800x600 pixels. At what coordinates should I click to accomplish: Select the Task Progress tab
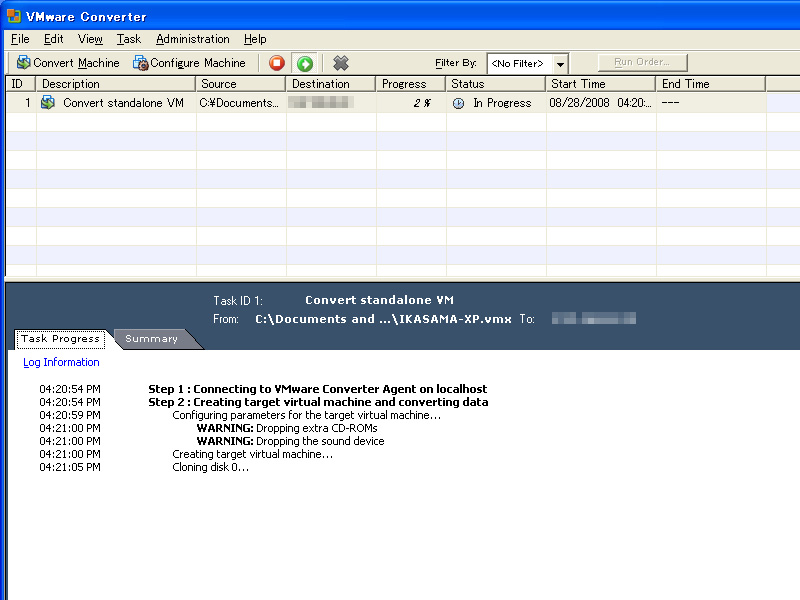tap(60, 339)
